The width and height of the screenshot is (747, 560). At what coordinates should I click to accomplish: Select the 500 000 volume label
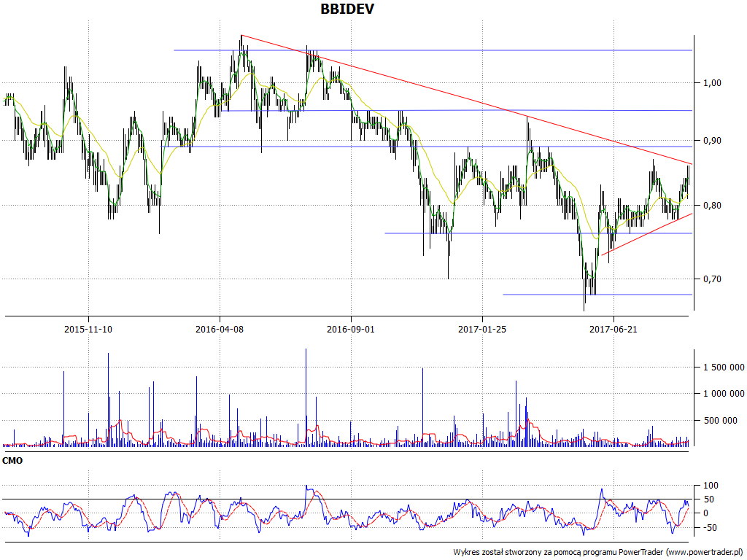coord(720,421)
